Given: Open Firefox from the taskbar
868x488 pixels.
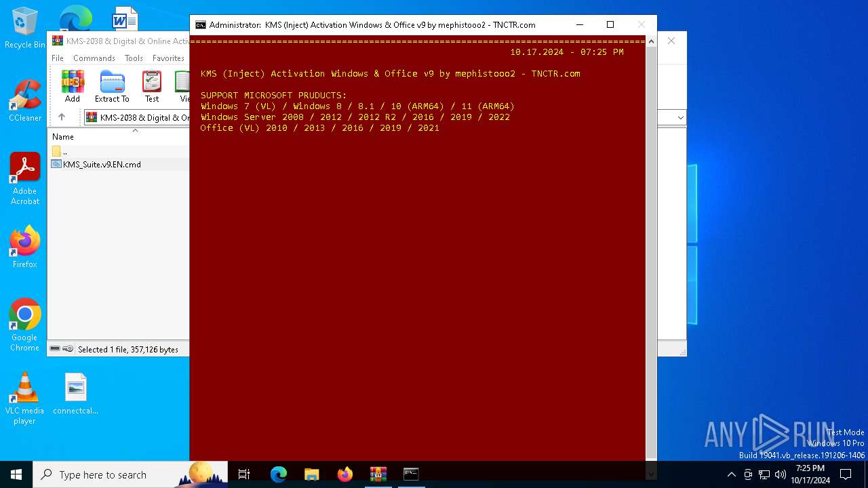Looking at the screenshot, I should (345, 474).
